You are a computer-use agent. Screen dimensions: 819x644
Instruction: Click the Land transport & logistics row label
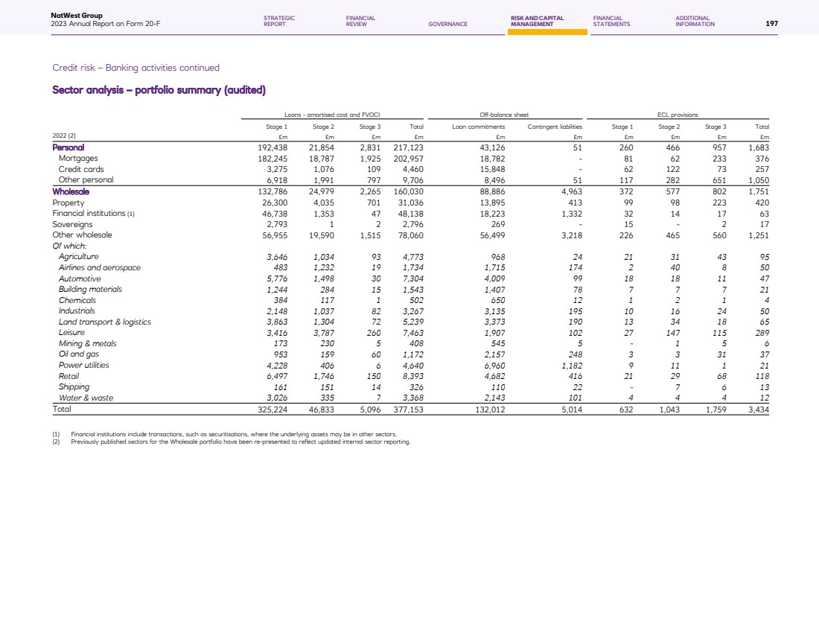105,322
